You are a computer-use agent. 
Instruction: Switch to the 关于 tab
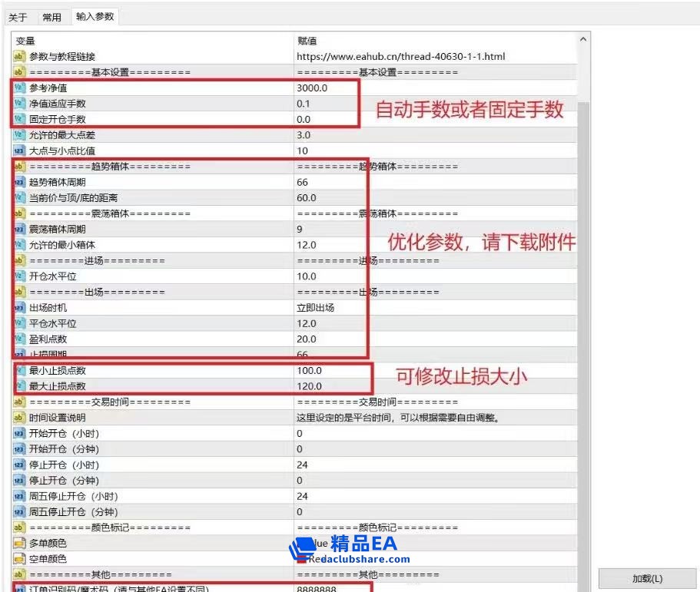pyautogui.click(x=18, y=17)
